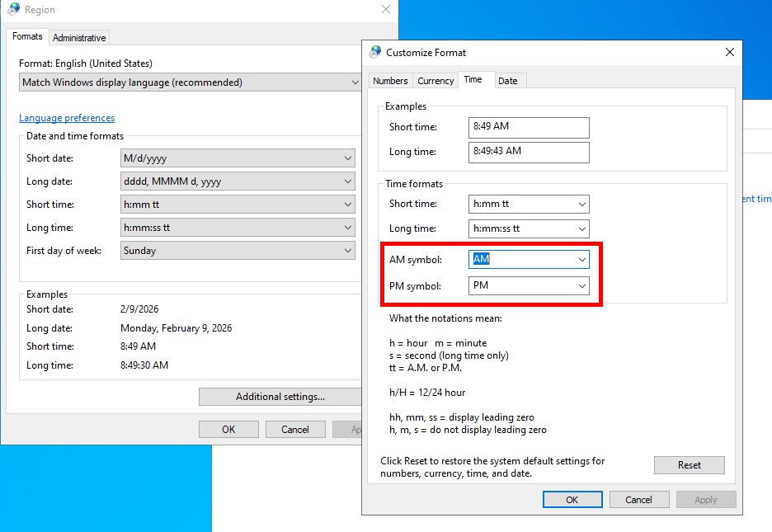The image size is (772, 532).
Task: Click Additional settings button
Action: [x=280, y=397]
